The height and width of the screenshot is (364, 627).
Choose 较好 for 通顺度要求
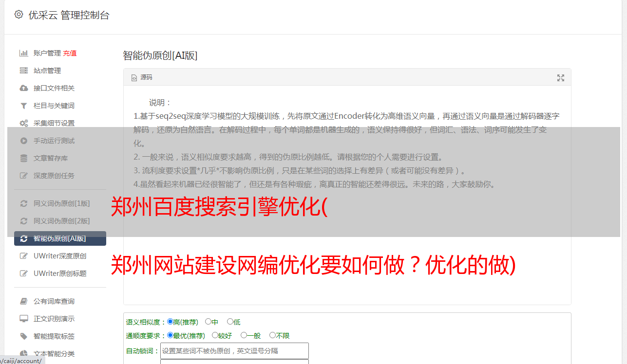pos(222,335)
